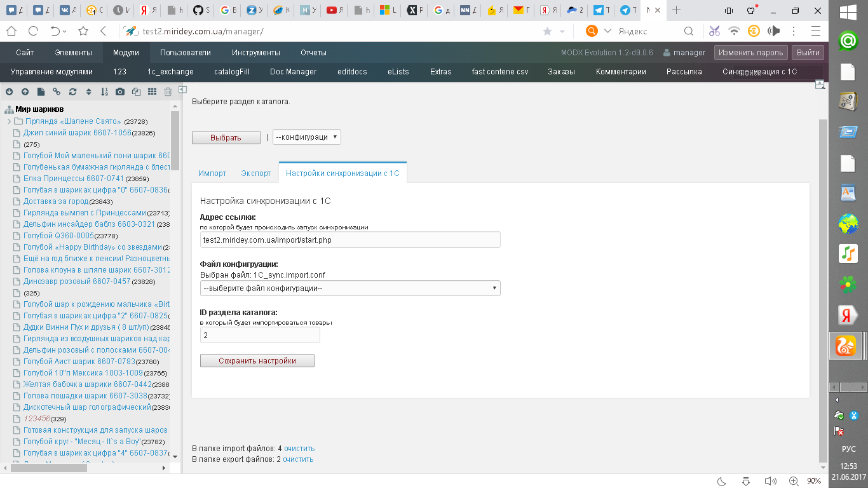This screenshot has width=868, height=488.
Task: Open the Элементы menu
Action: coord(73,53)
